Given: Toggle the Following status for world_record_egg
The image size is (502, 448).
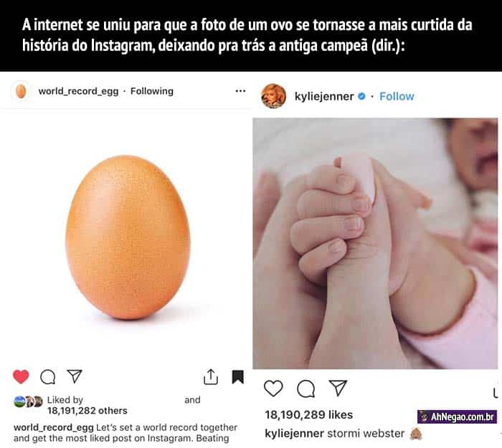Looking at the screenshot, I should [152, 91].
